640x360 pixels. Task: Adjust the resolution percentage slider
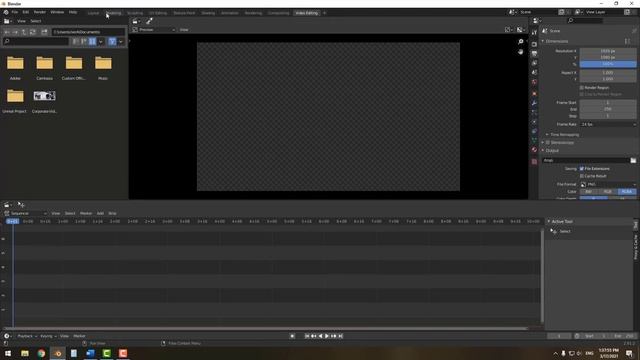(x=608, y=64)
